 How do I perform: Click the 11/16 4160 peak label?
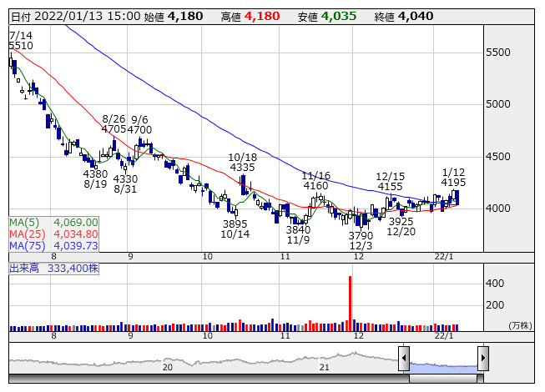pyautogui.click(x=315, y=180)
